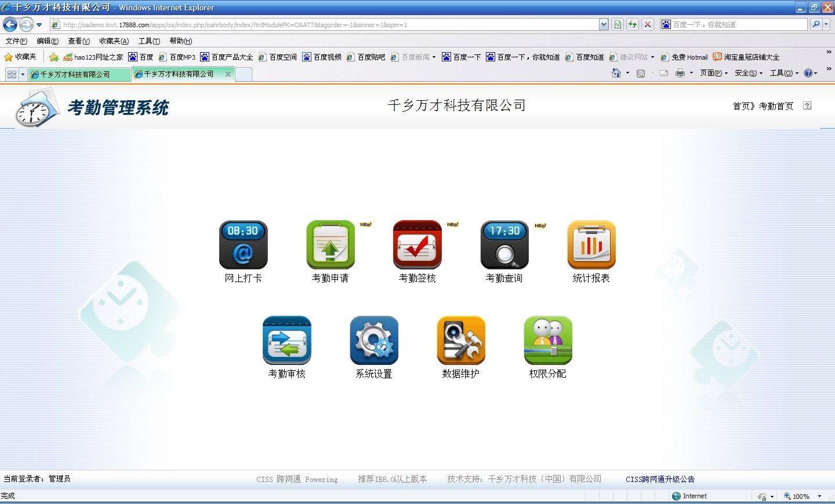The height and width of the screenshot is (504, 835).
Task: Select the 考勤审核 attendance review icon
Action: [x=286, y=341]
